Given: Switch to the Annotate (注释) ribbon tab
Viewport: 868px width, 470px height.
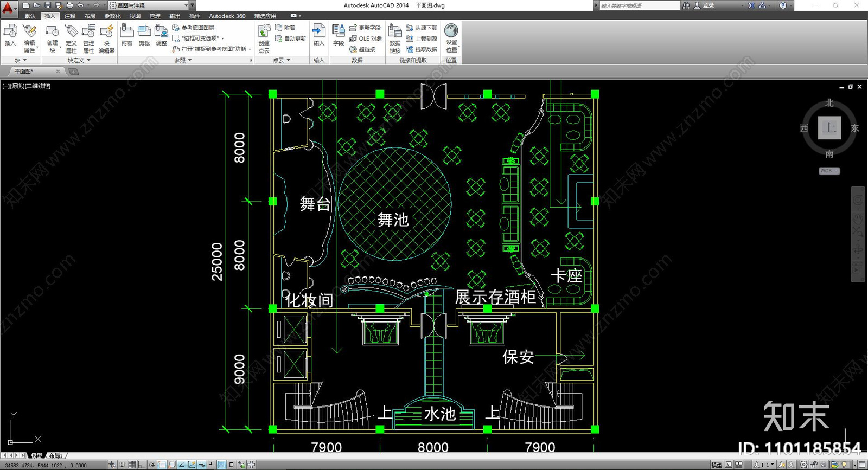Looking at the screenshot, I should pos(70,16).
